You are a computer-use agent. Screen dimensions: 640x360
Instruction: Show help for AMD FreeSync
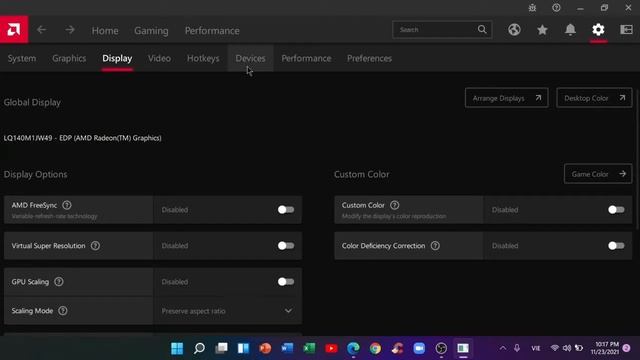click(x=67, y=205)
